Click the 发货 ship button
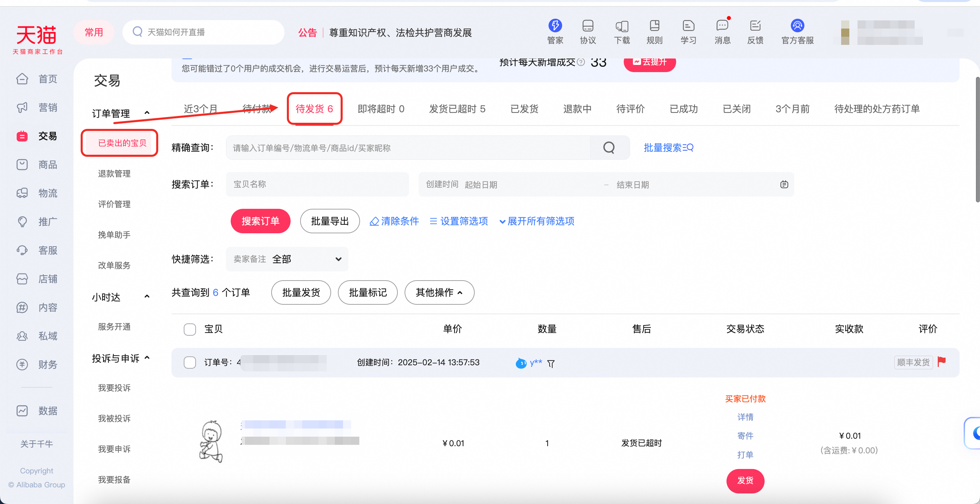Image resolution: width=980 pixels, height=504 pixels. click(745, 481)
